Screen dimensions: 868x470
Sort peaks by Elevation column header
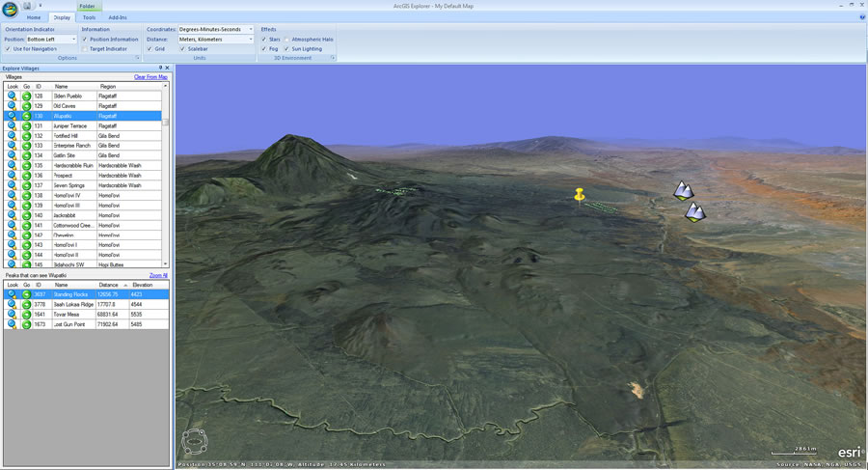click(x=149, y=285)
